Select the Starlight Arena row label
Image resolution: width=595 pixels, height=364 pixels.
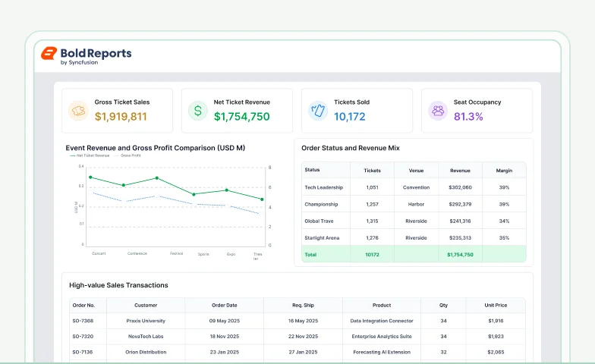tap(322, 238)
